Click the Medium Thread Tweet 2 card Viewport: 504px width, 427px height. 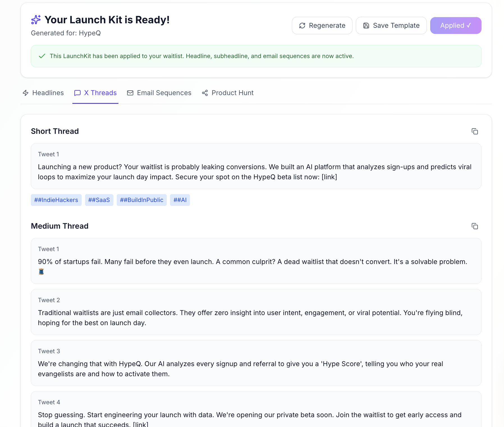pyautogui.click(x=256, y=312)
